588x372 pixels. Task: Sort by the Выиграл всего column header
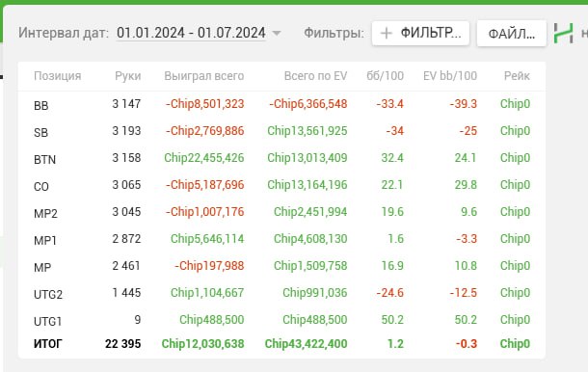(204, 76)
